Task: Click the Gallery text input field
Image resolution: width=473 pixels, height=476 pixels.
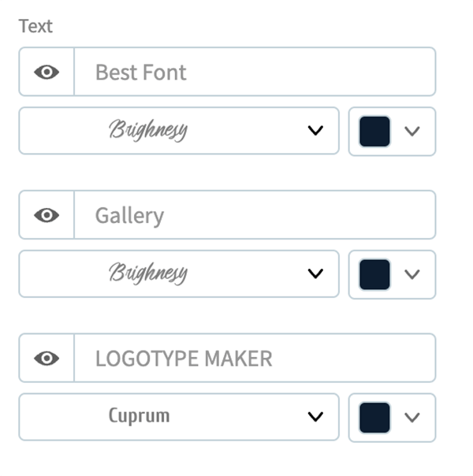Action: coord(255,215)
